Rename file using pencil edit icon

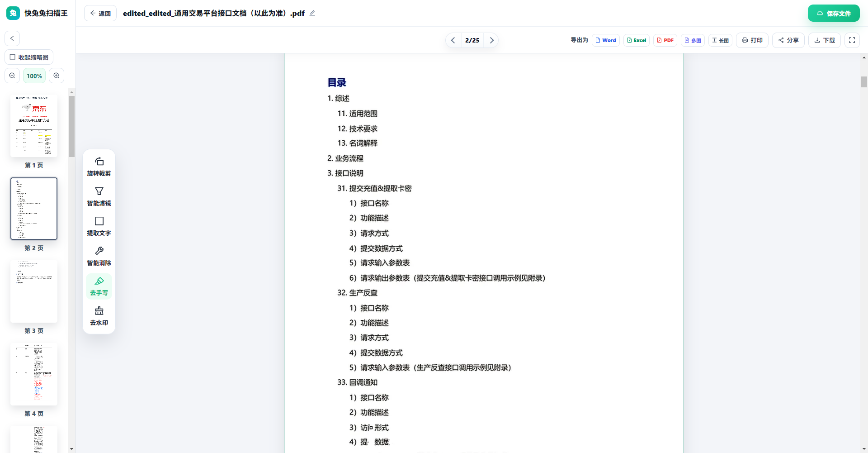312,13
